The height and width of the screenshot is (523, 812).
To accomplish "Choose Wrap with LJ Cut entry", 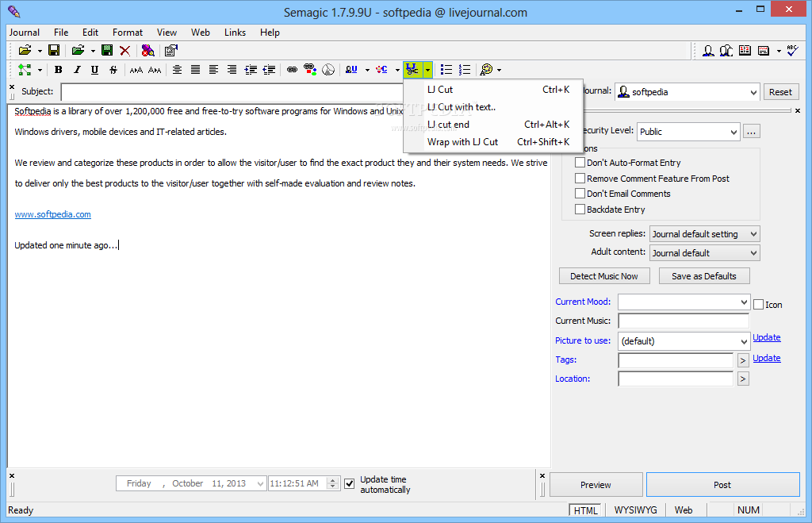I will click(493, 142).
